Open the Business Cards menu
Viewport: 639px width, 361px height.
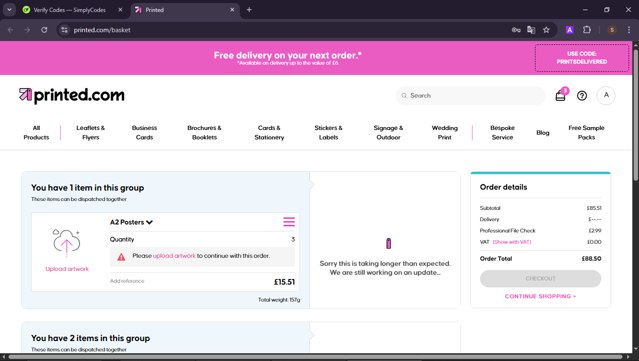(144, 132)
